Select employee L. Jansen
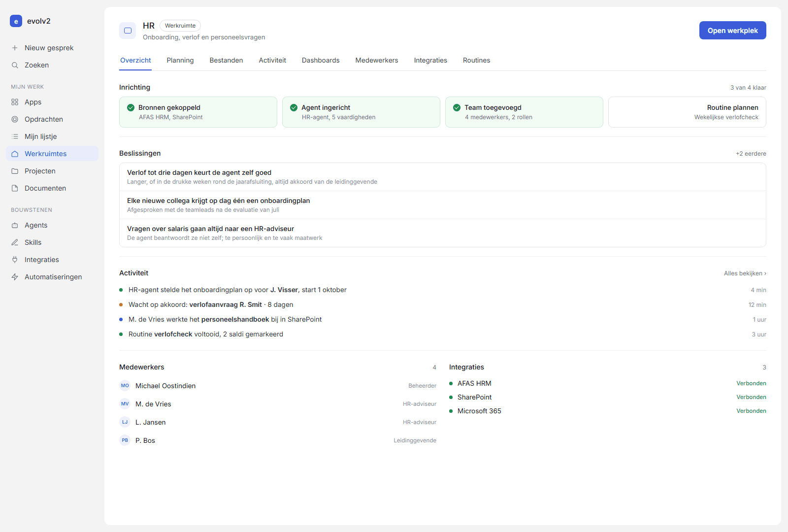 point(278,422)
